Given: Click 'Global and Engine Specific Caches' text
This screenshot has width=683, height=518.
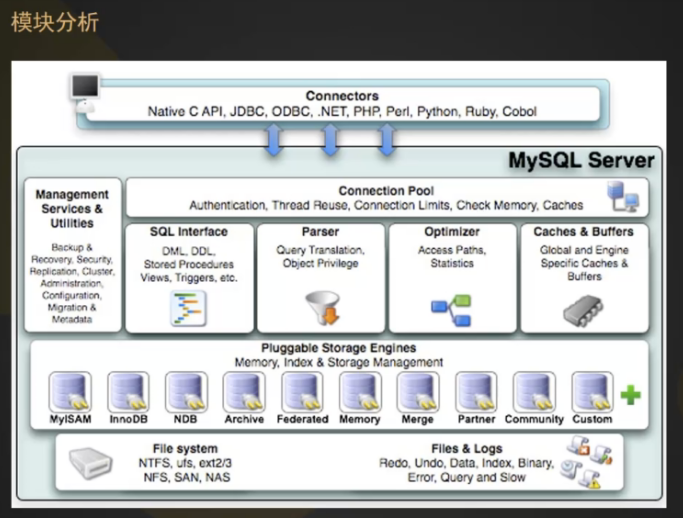Looking at the screenshot, I should click(584, 263).
